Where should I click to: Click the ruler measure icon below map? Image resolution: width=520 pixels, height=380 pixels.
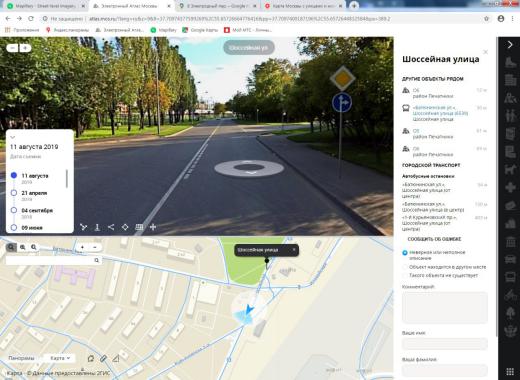pos(116,359)
